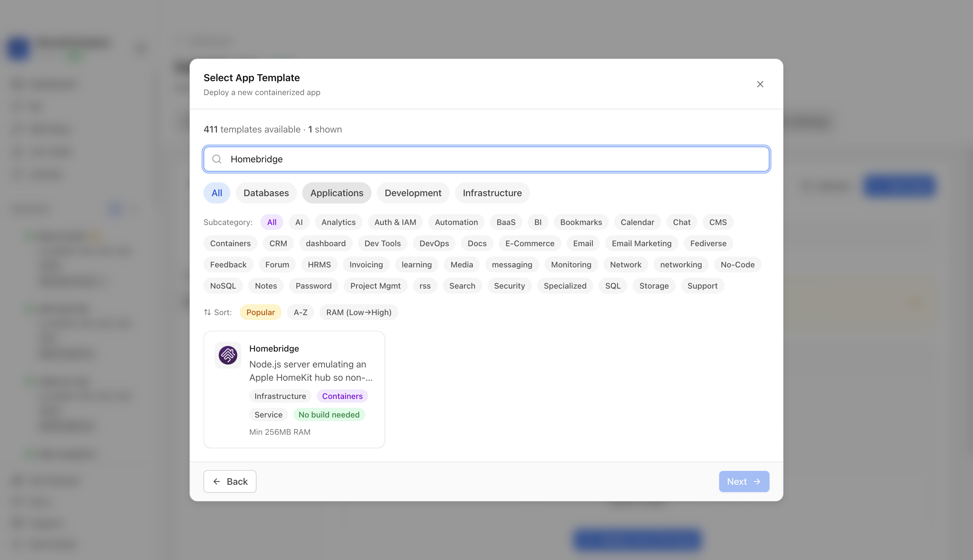Filter by No-Code subcategory
This screenshot has height=560, width=973.
click(737, 264)
